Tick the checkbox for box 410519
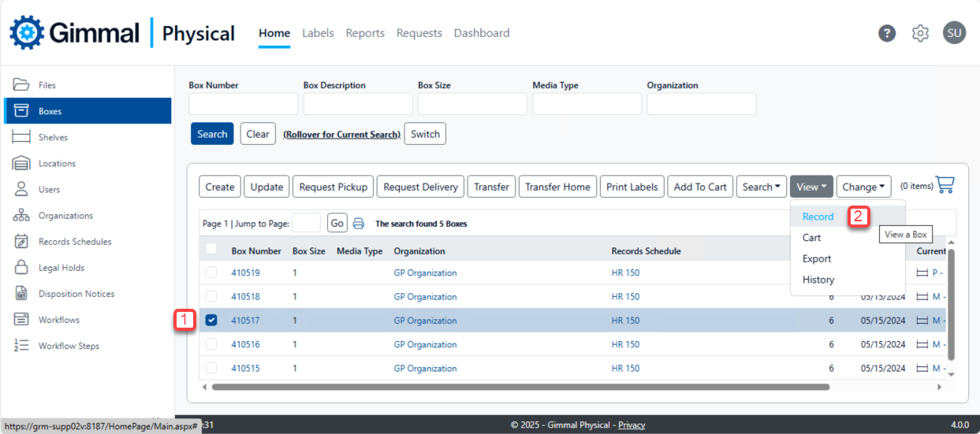 pyautogui.click(x=211, y=273)
